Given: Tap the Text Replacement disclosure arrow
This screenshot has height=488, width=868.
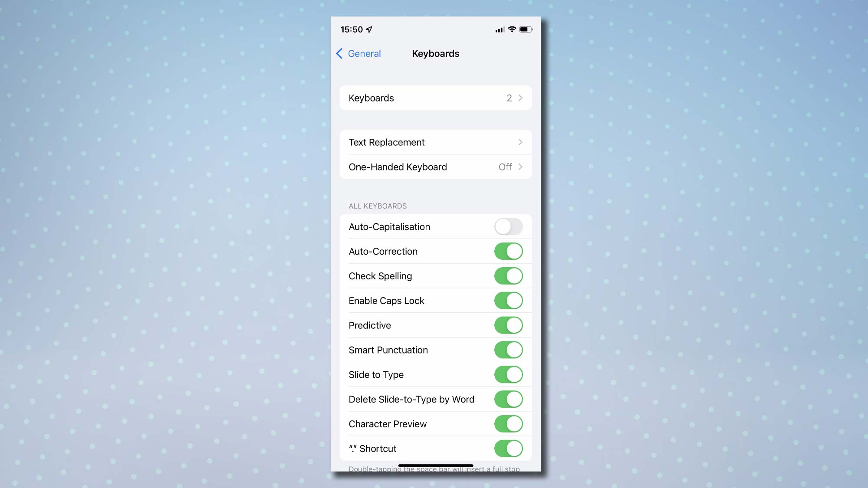Looking at the screenshot, I should coord(520,142).
